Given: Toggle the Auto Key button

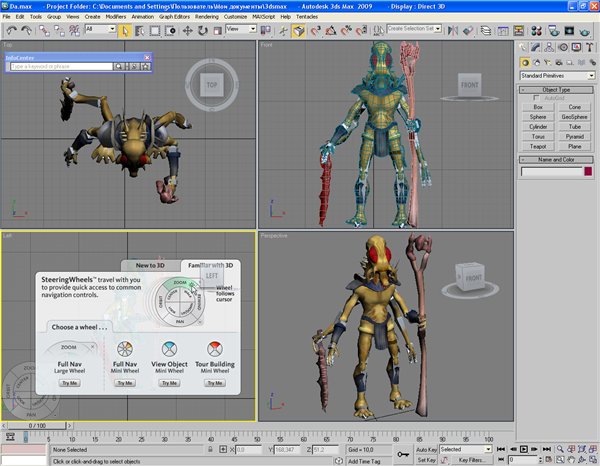Looking at the screenshot, I should coord(425,450).
